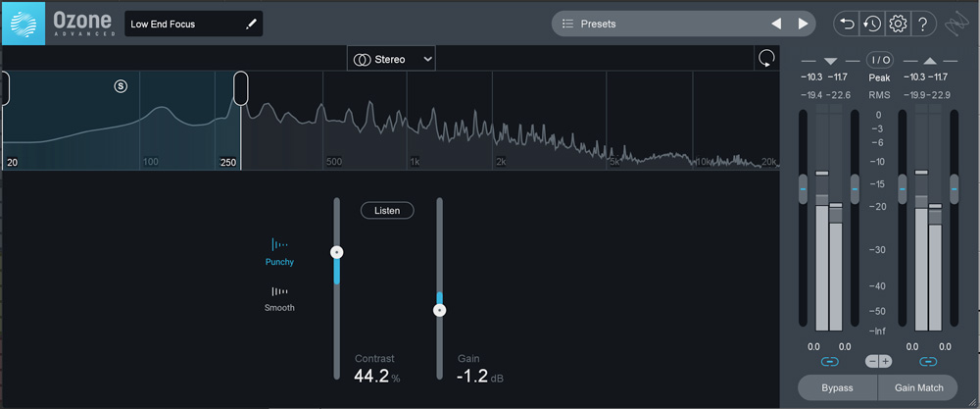Reset the module with the circular arrow icon
Screen dimensions: 980x409
766,59
